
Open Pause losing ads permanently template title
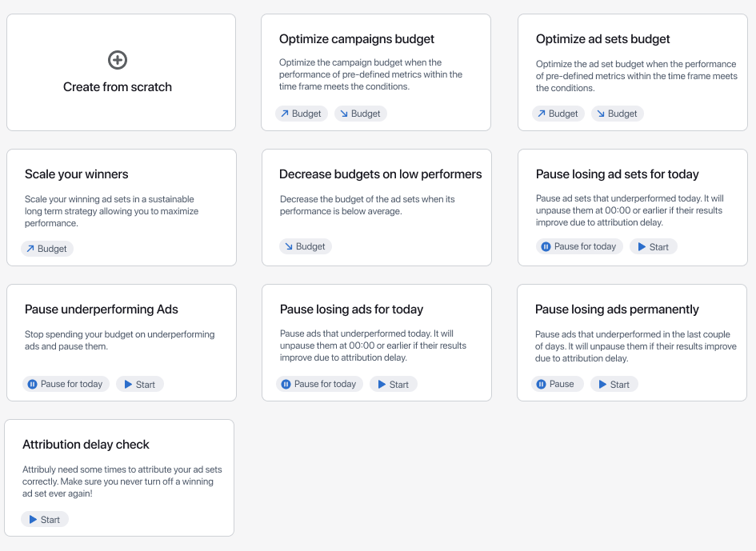coord(617,309)
